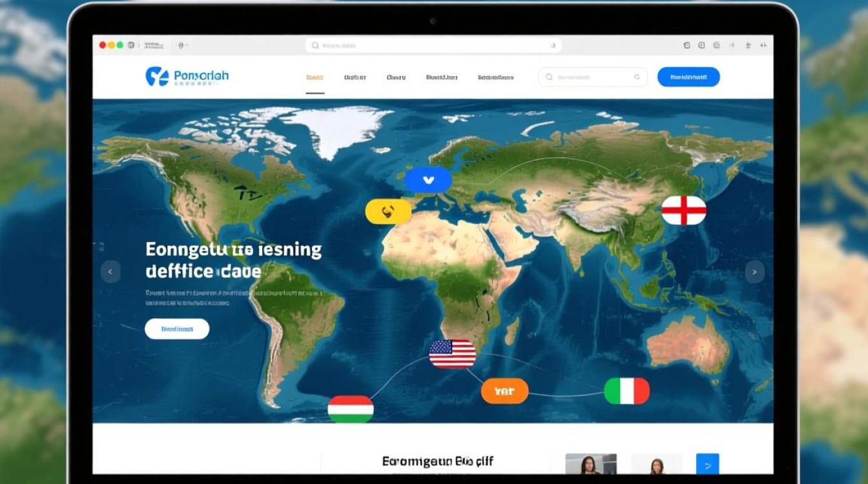Go to the previous hero slide arrow
The height and width of the screenshot is (484, 868).
point(110,272)
